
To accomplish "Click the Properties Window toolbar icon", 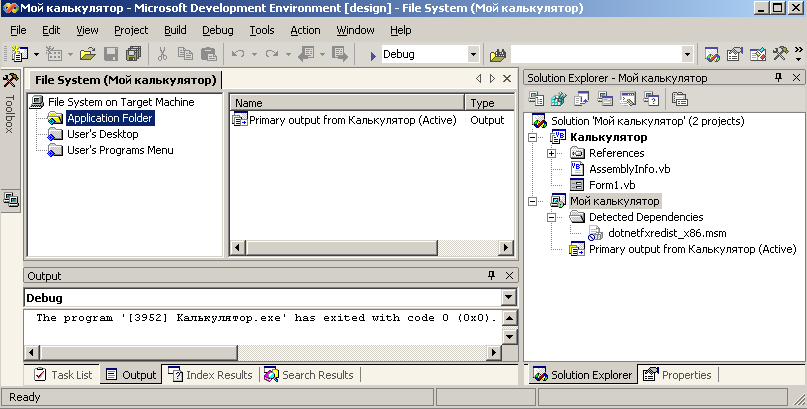I will [735, 54].
